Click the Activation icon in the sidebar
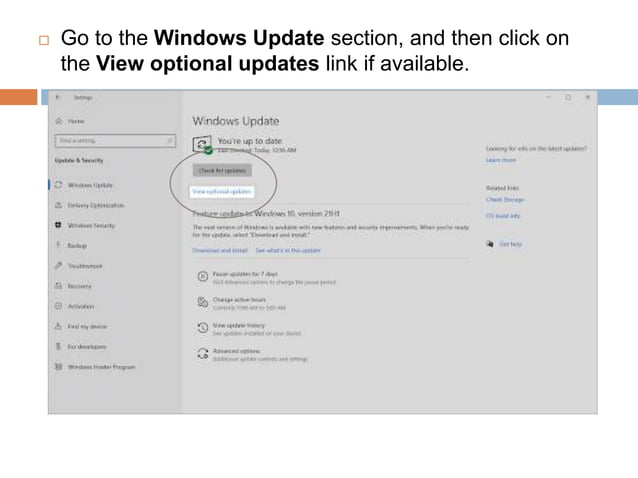 (x=58, y=306)
